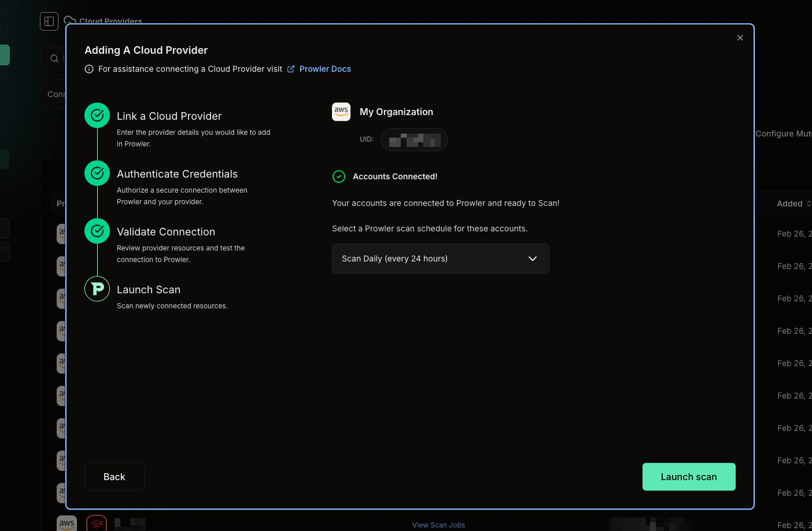
Task: Click the green check on Validate Connection step
Action: coord(97,231)
